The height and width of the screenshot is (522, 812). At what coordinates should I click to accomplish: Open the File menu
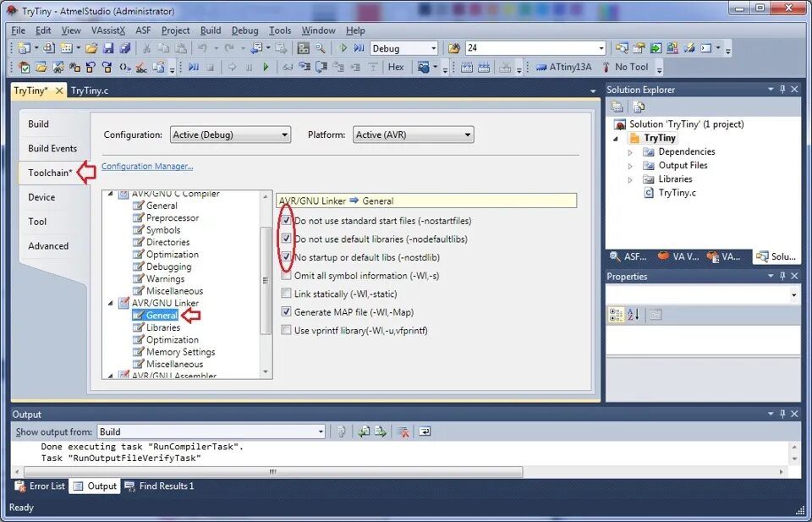click(x=18, y=30)
